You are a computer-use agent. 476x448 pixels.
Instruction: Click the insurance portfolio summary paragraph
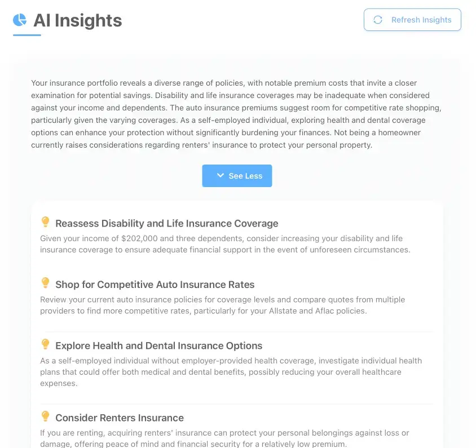click(x=237, y=113)
